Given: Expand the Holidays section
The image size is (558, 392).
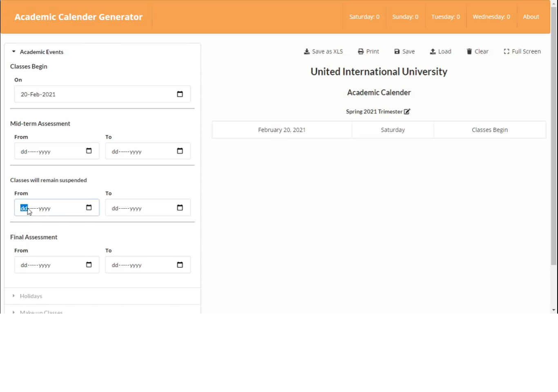Looking at the screenshot, I should [x=31, y=296].
